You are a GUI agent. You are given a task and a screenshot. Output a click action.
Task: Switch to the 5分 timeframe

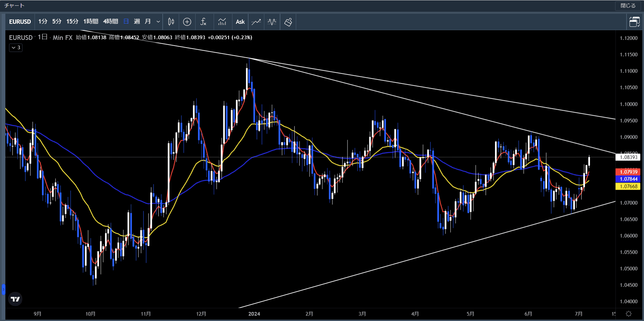[57, 21]
